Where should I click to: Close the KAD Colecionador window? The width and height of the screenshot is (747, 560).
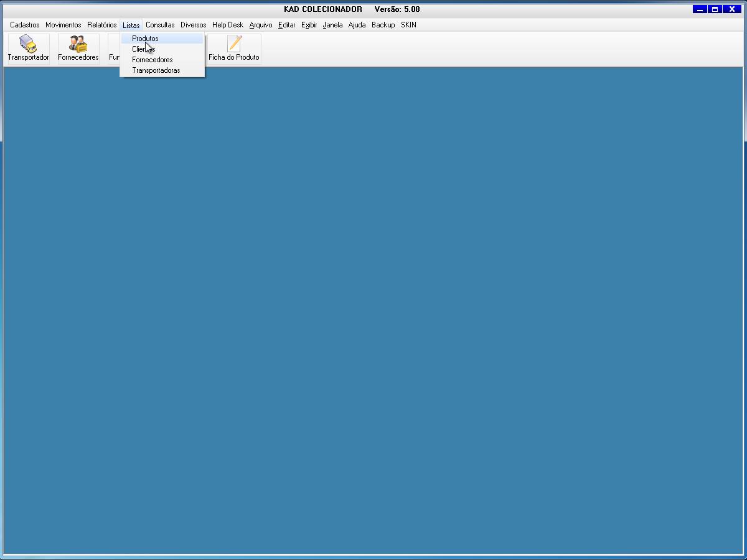732,9
